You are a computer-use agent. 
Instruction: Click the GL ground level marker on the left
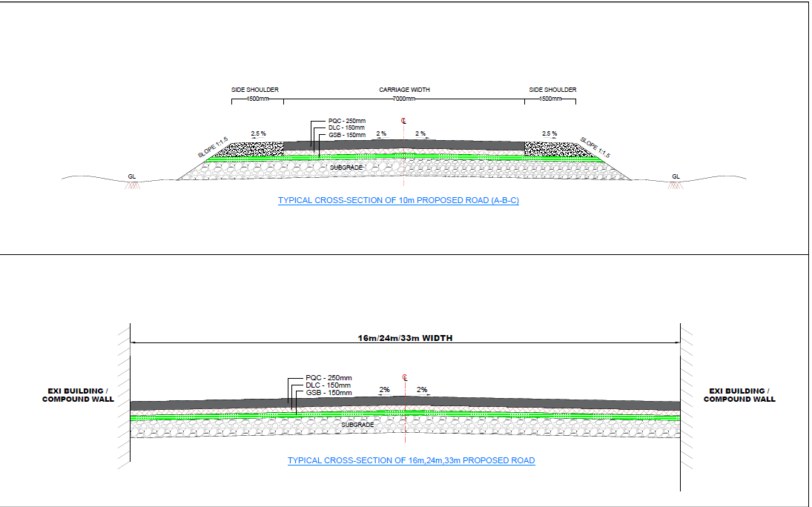131,176
